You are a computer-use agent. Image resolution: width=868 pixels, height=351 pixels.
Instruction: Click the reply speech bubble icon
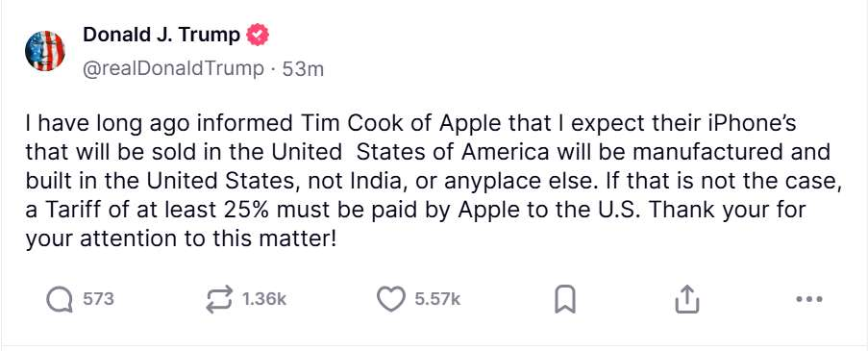[60, 300]
